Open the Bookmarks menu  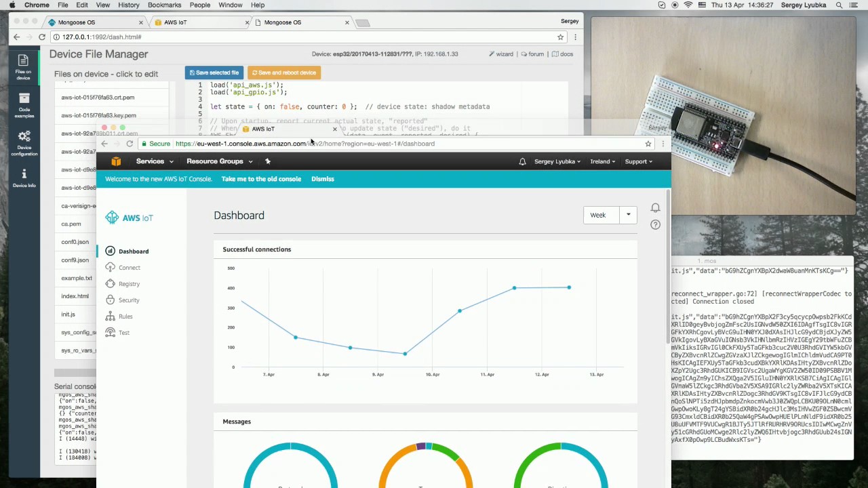tap(164, 5)
